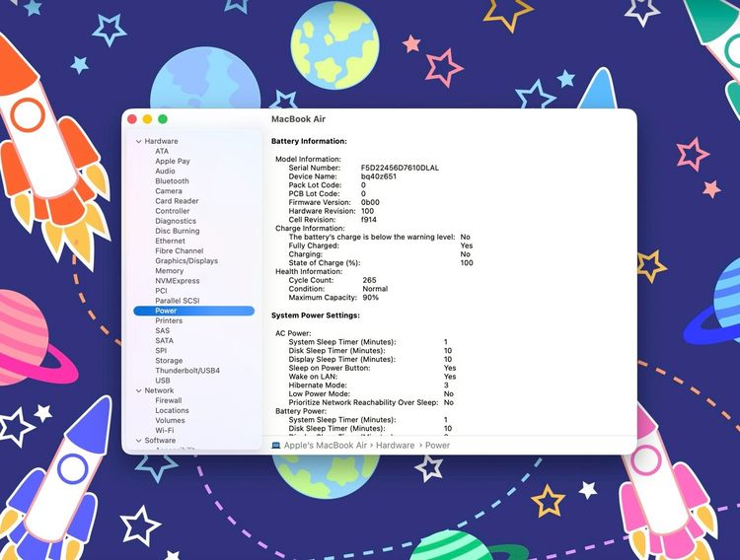
Task: Select the Controller entry
Action: (x=173, y=211)
